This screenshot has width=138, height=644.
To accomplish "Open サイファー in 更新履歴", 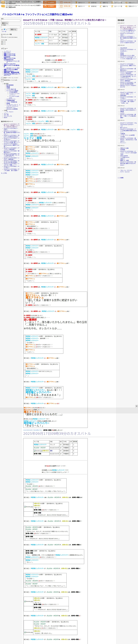I will point(123,143).
